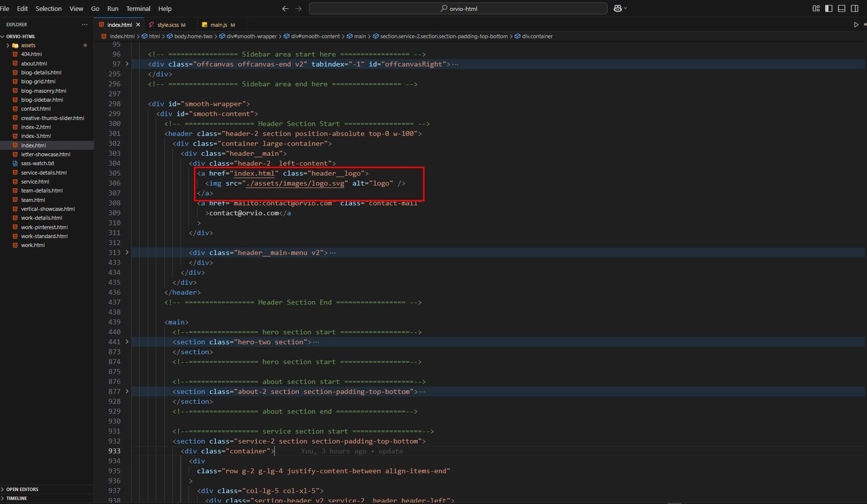
Task: Toggle the secondary side bar
Action: click(855, 8)
